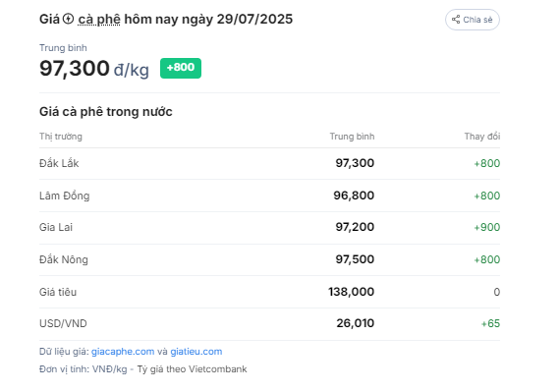Click the 97,300 đ/kg average price
Image resolution: width=560 pixels, height=392 pixels.
[x=94, y=68]
